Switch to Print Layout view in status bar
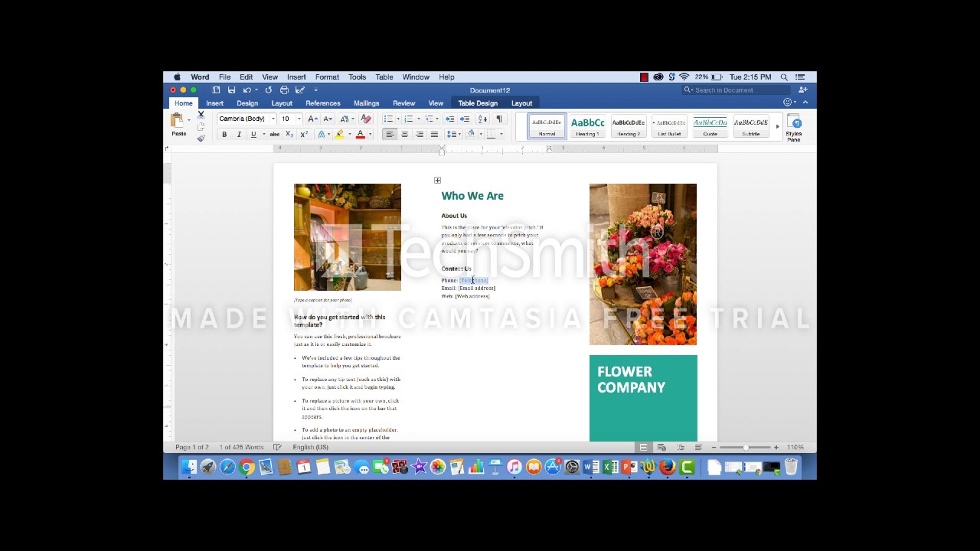980x551 pixels. (x=643, y=447)
